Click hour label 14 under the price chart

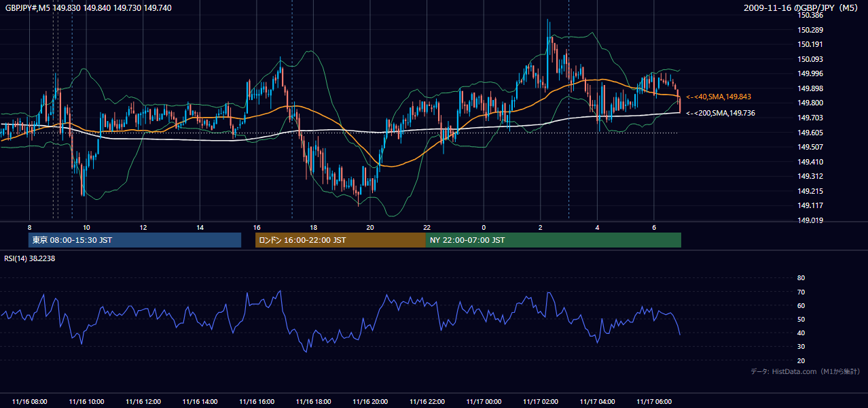point(200,227)
